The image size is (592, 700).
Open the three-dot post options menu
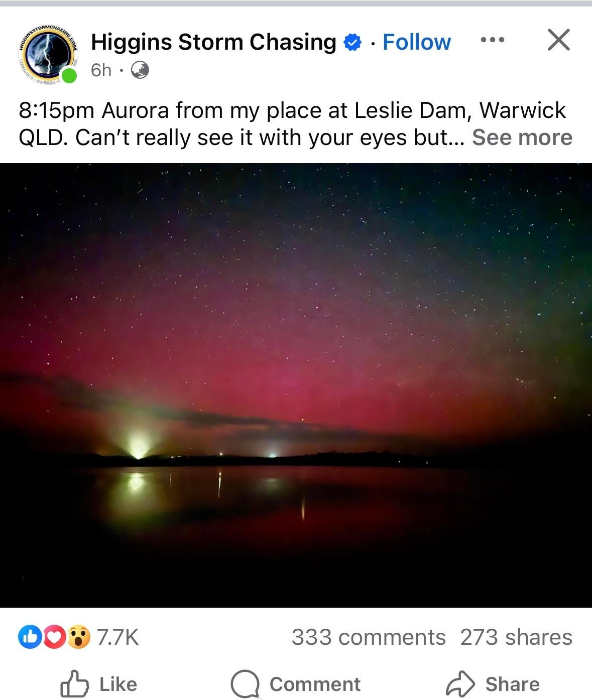pos(493,40)
